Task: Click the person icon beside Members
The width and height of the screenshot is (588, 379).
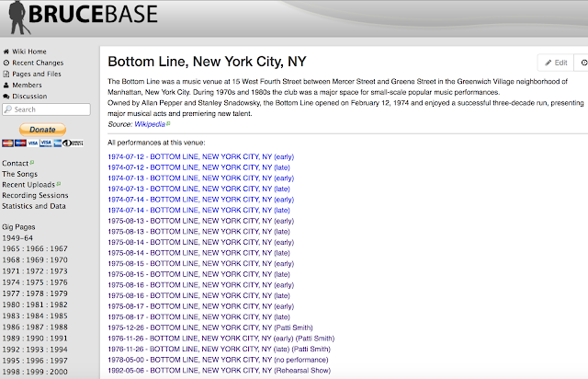Action: coord(6,86)
